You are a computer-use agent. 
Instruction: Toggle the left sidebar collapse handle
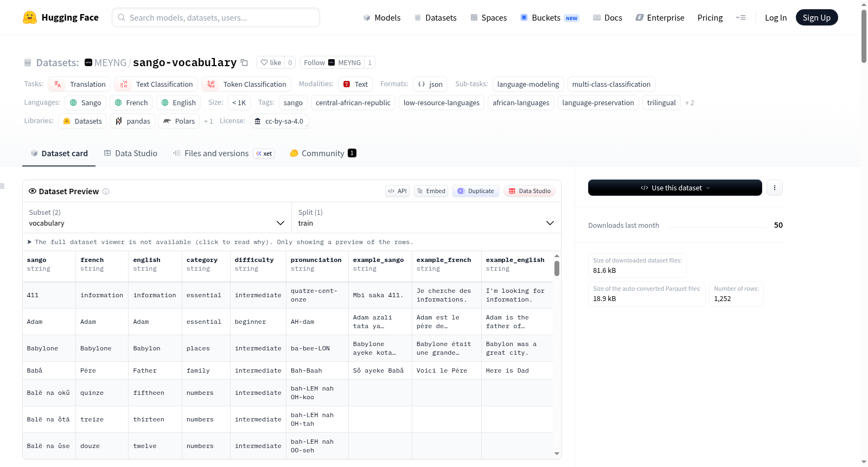tap(3, 186)
